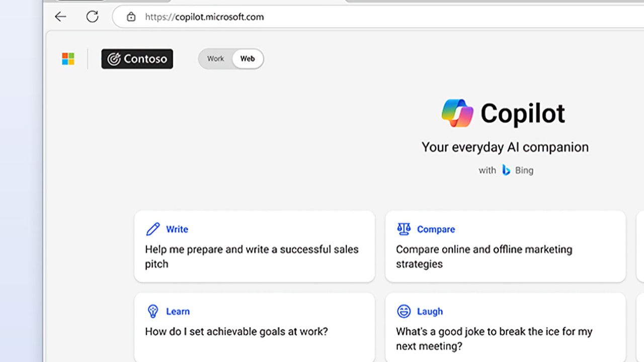644x362 pixels.
Task: Open the sales pitch writing prompt
Action: coord(254,246)
